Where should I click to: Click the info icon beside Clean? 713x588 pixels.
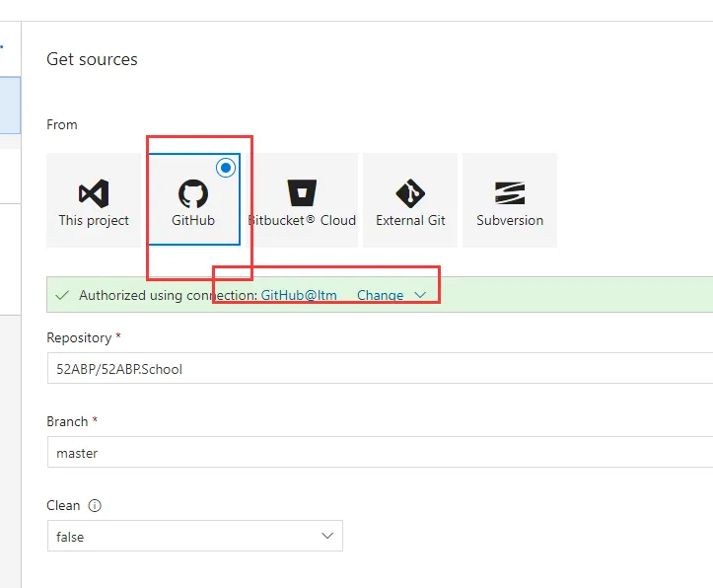[96, 506]
